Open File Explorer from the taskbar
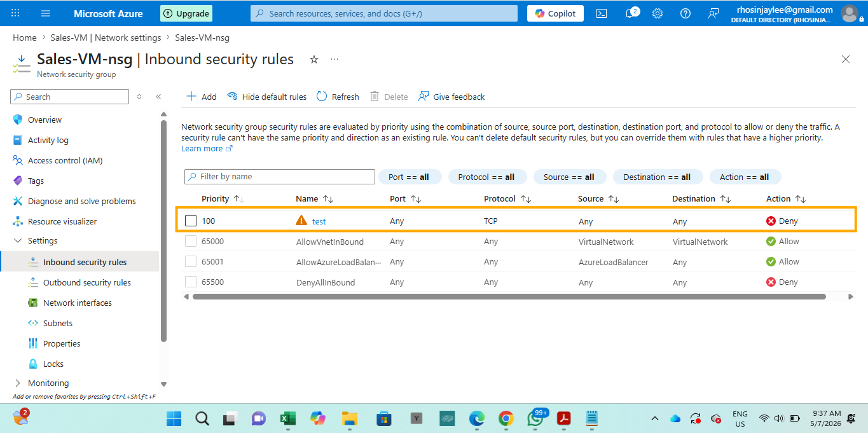Viewport: 868px width, 433px height. pyautogui.click(x=349, y=418)
